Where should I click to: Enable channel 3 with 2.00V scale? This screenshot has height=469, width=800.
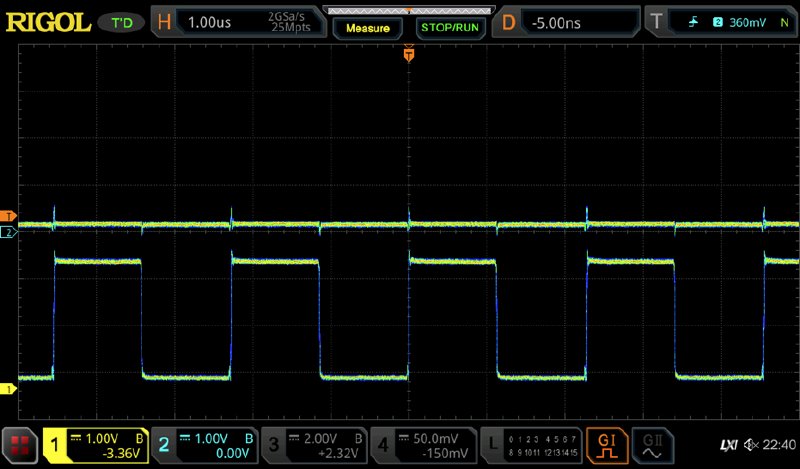pyautogui.click(x=314, y=444)
